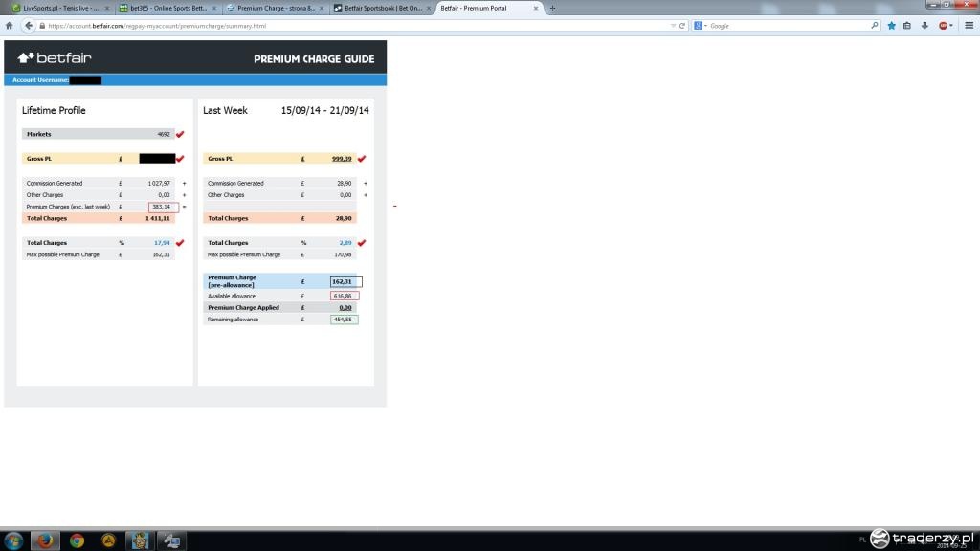Open the yellow circular taskbar app

pyautogui.click(x=108, y=540)
